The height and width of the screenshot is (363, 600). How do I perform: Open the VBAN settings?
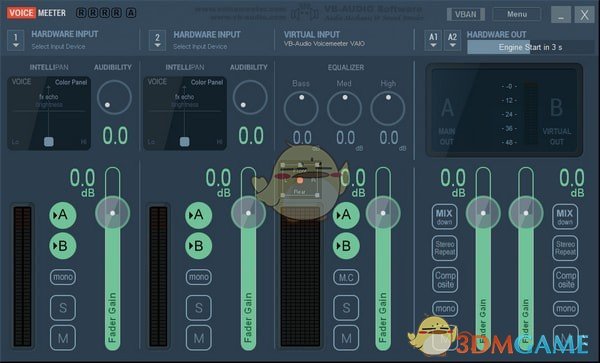click(466, 15)
